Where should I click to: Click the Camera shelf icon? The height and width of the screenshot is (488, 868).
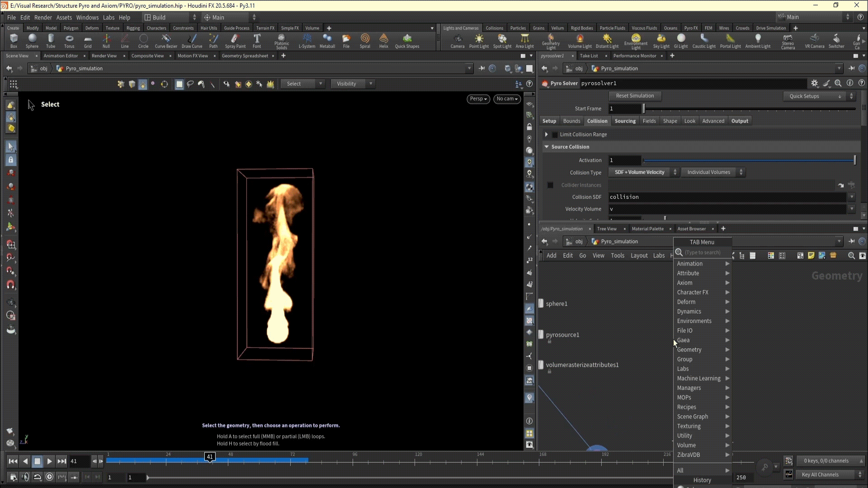[458, 41]
